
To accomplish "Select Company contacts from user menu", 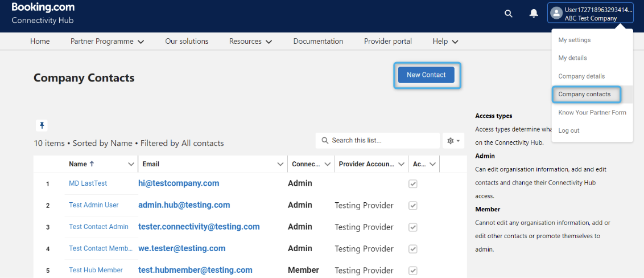I will click(584, 95).
